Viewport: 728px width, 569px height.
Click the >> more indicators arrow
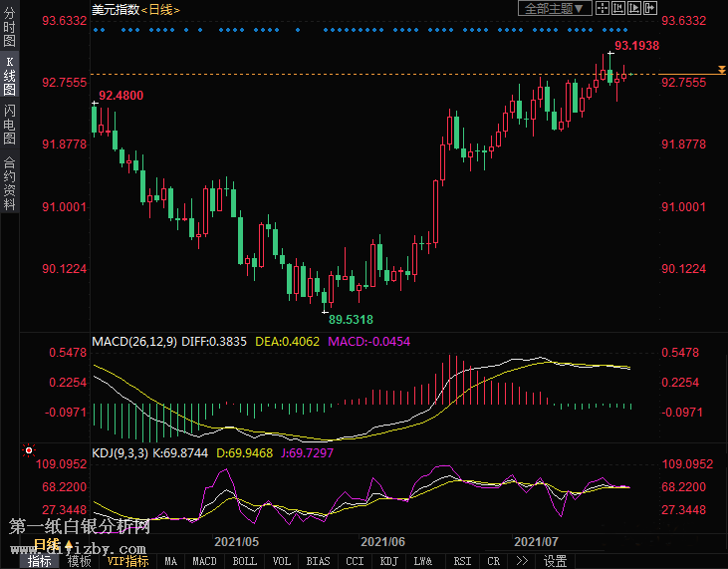522,561
